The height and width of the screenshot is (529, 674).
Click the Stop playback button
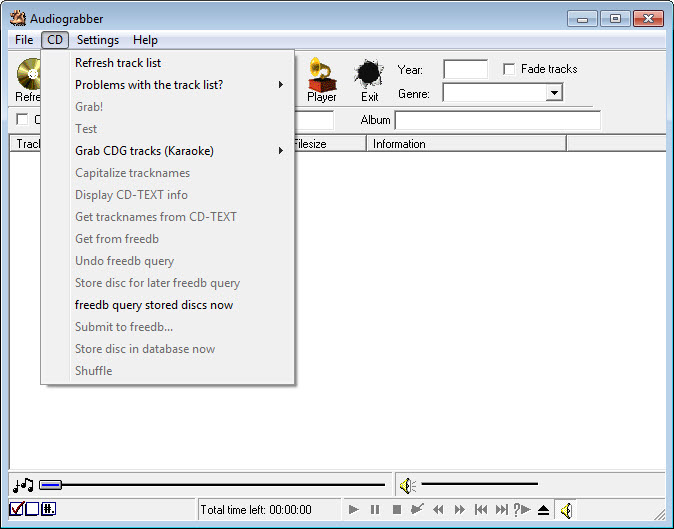pos(397,510)
